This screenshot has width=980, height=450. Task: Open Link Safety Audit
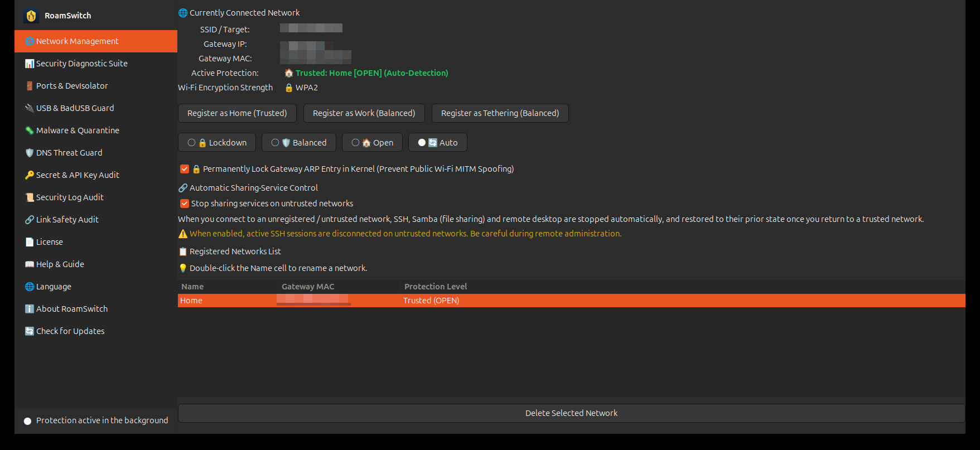pyautogui.click(x=96, y=220)
